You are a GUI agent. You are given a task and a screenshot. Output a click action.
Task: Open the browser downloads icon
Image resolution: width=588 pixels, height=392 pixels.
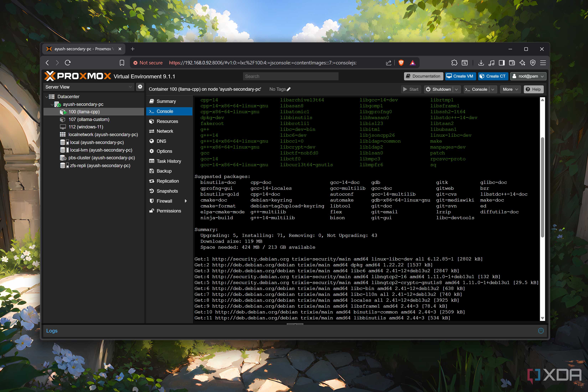pyautogui.click(x=481, y=63)
